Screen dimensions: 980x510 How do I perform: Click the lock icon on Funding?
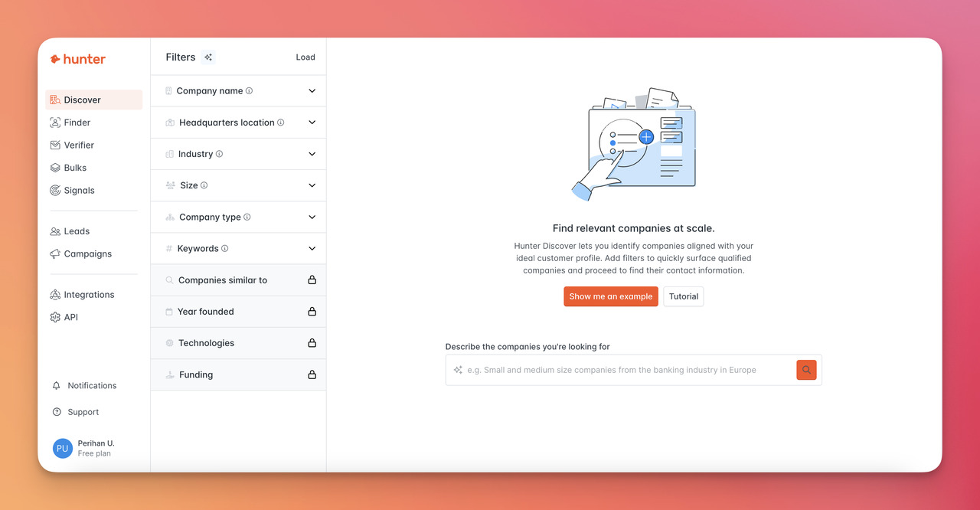click(312, 374)
